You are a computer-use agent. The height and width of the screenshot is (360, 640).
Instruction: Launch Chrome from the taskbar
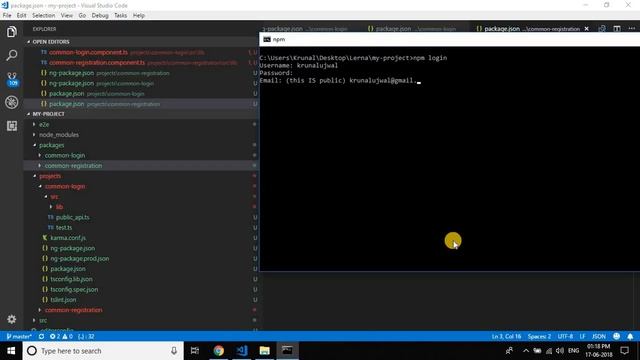218,351
